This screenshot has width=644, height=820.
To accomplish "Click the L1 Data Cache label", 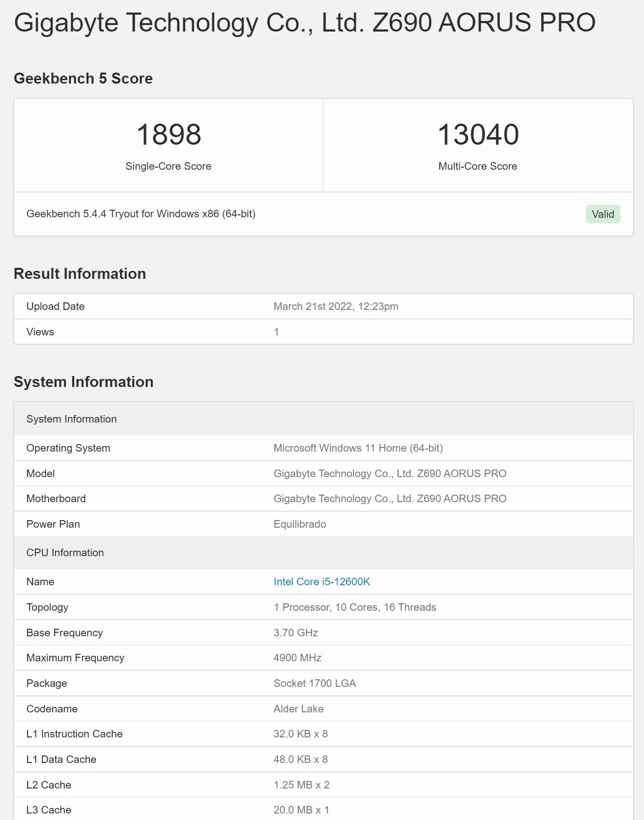I will tap(61, 759).
